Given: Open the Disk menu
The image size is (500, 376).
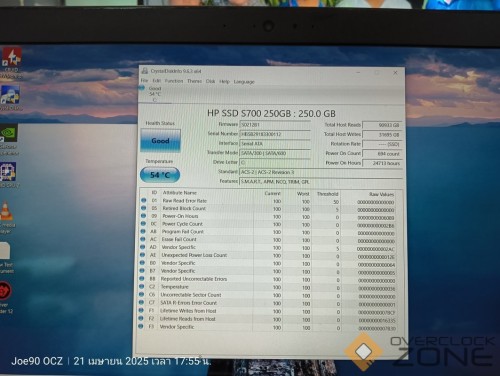Looking at the screenshot, I should coord(210,81).
